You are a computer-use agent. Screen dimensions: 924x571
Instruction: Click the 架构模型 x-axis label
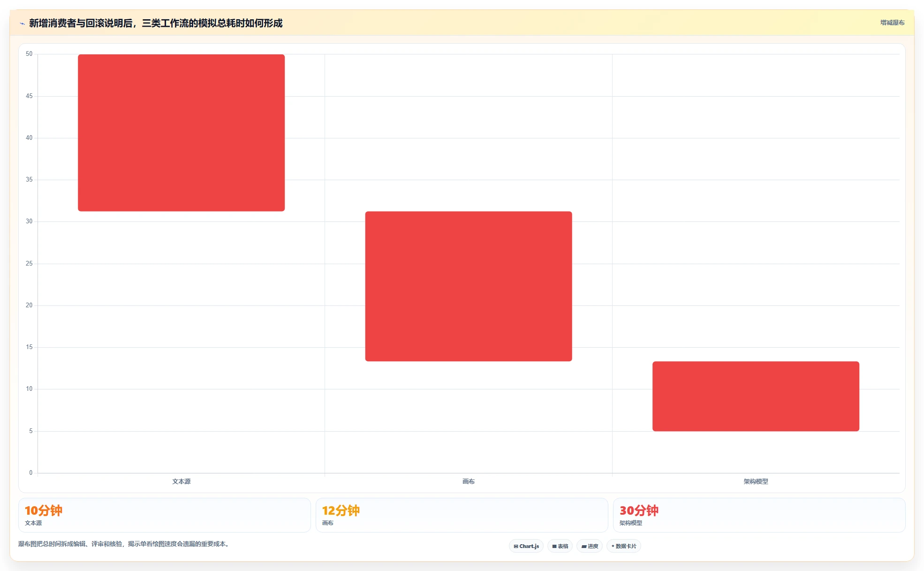[756, 481]
